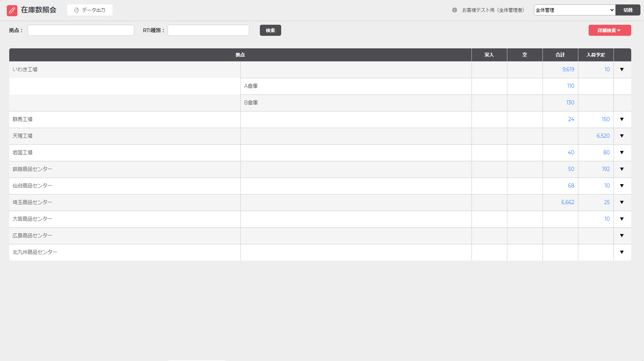Screen dimensions: 644x361
Task: Expand the 埼玉商品センター row arrow
Action: tap(622, 202)
